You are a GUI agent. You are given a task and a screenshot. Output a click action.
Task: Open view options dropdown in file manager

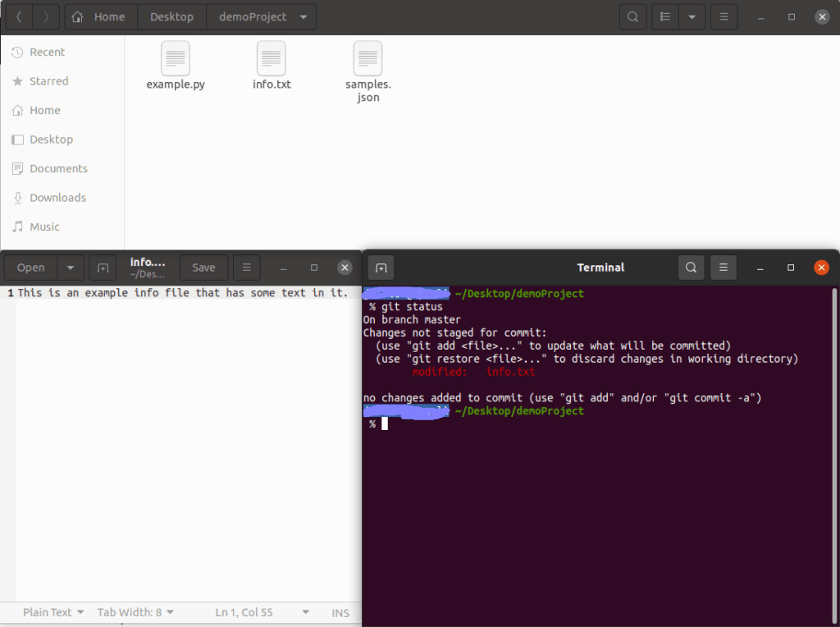coord(692,16)
